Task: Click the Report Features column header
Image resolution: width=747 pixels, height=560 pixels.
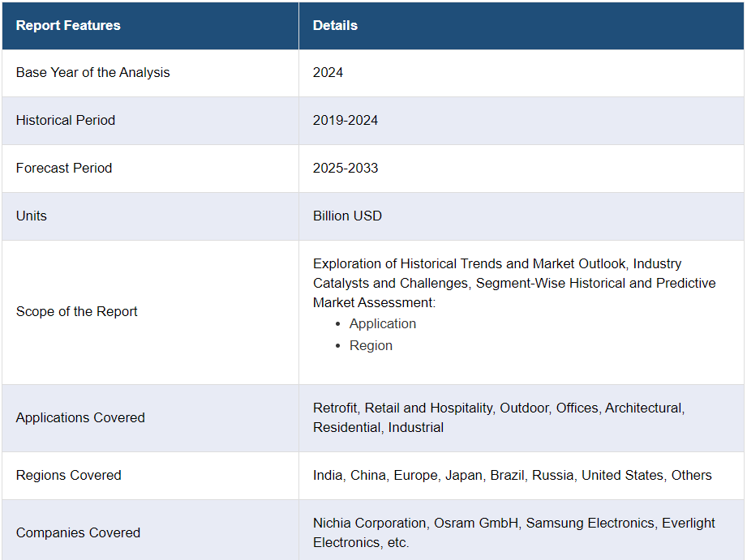Action: coord(68,25)
